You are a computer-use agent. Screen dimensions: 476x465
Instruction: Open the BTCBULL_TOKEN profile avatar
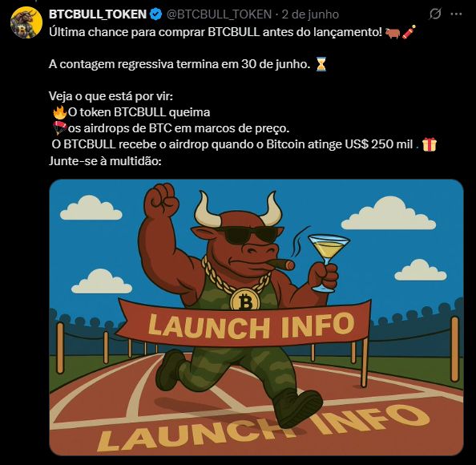(x=26, y=22)
